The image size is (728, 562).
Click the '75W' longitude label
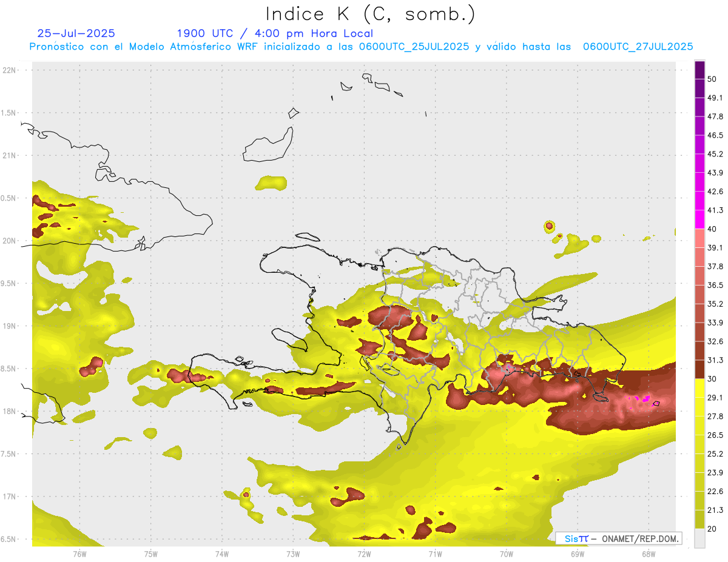(151, 554)
